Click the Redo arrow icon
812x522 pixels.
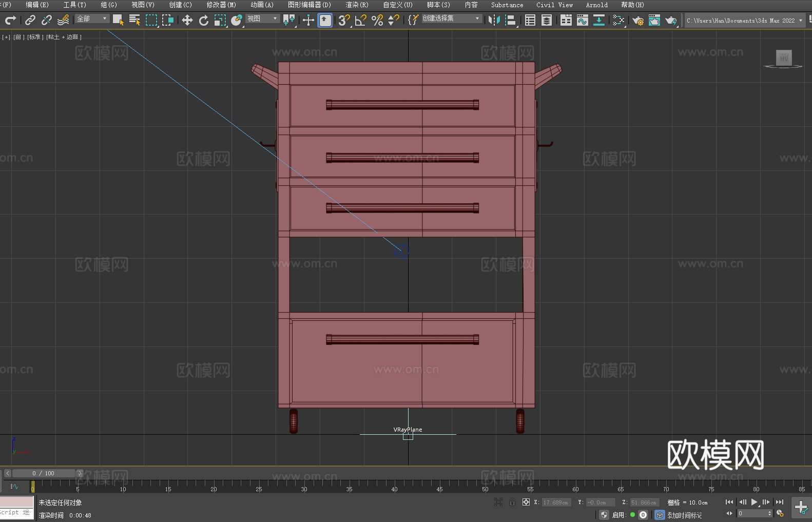10,20
